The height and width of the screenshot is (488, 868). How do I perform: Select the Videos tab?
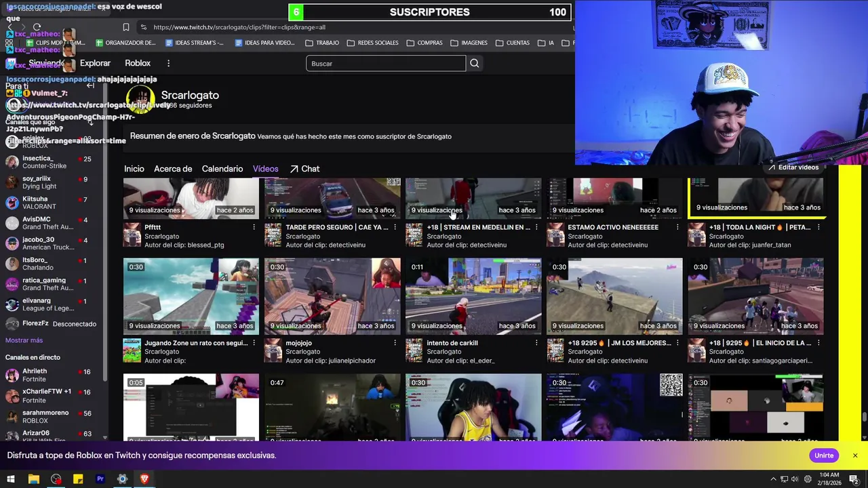pyautogui.click(x=265, y=169)
